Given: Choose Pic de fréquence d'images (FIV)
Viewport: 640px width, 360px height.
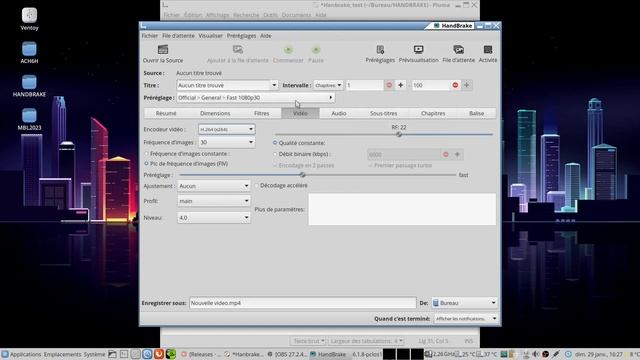Looking at the screenshot, I should (147, 164).
